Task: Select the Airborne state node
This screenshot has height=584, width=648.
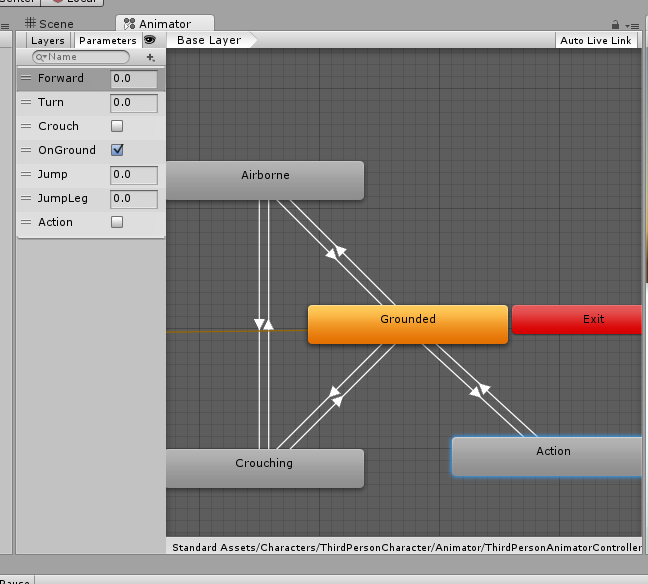Action: pos(265,181)
